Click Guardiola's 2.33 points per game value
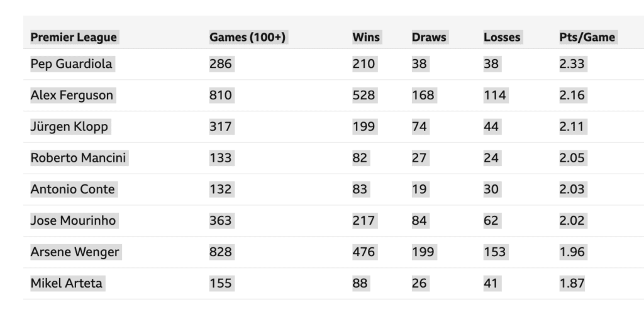Image resolution: width=644 pixels, height=309 pixels. pos(572,64)
